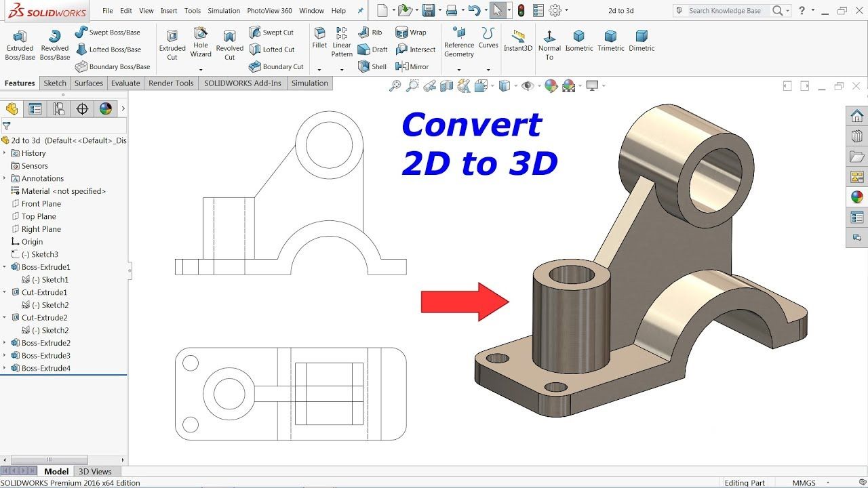This screenshot has height=488, width=868.
Task: Open the SOLIDWORKS Resources home tab
Action: pyautogui.click(x=857, y=115)
